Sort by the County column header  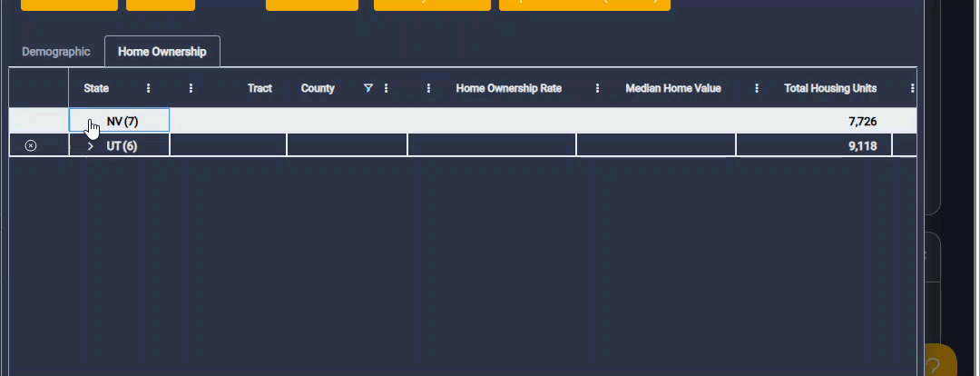click(x=318, y=88)
